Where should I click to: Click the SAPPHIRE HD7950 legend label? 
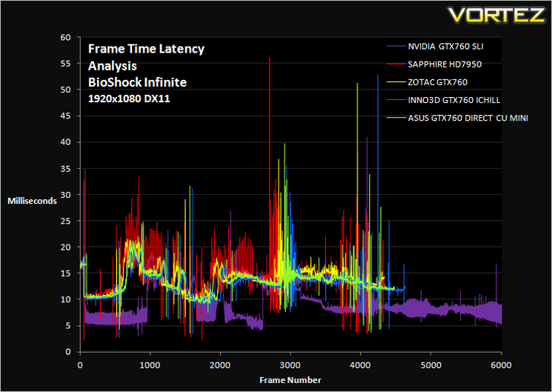pyautogui.click(x=445, y=64)
